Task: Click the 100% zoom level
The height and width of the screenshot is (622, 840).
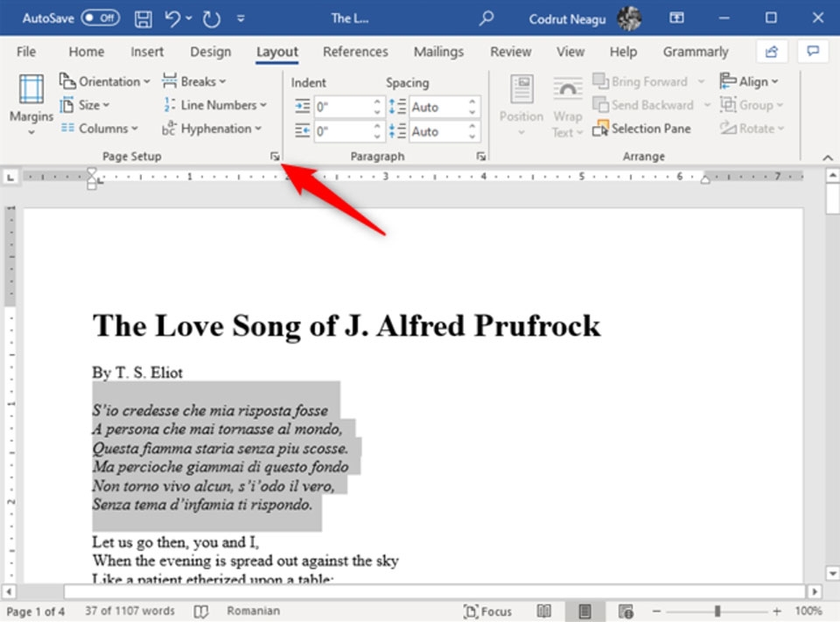Action: pyautogui.click(x=808, y=611)
